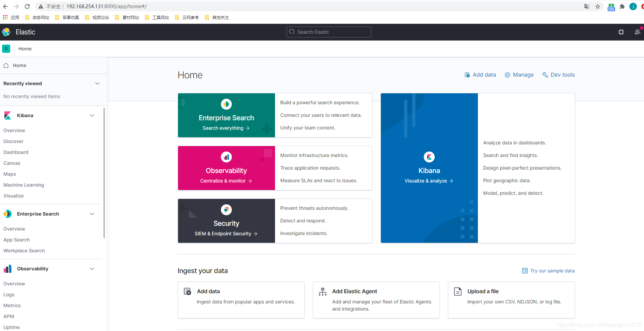The height and width of the screenshot is (331, 644).
Task: Click SIEM & Endpoint Security link
Action: tap(226, 234)
